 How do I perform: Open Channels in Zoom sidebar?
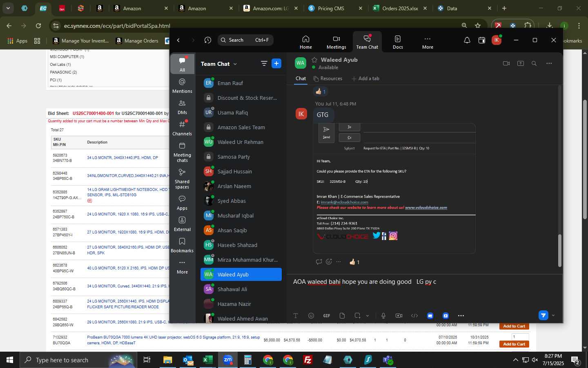click(x=182, y=128)
